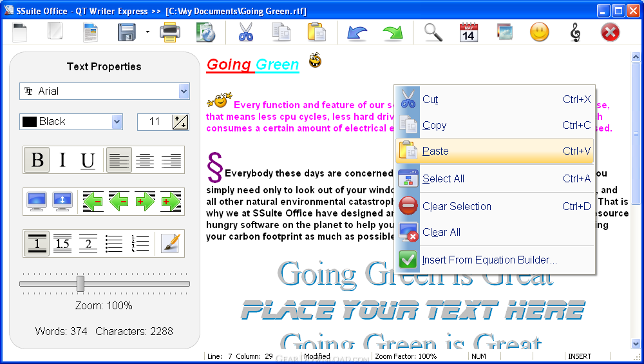Set single line spacing
The image size is (644, 364).
(x=37, y=244)
